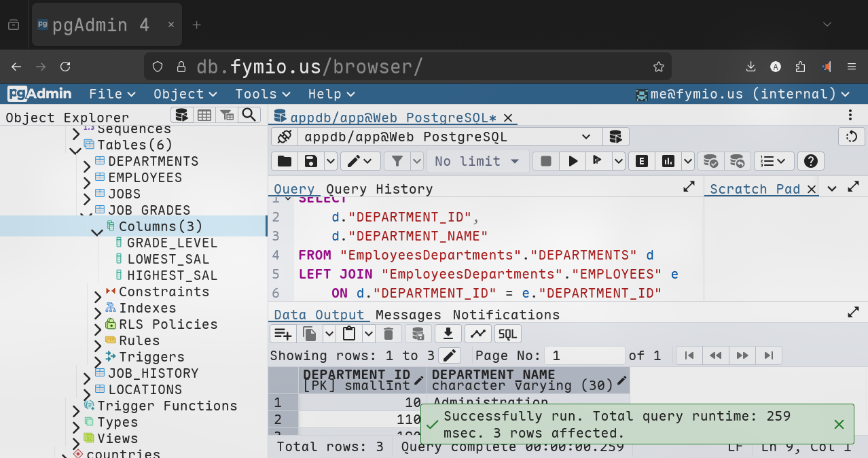Toggle the database connection status icon
The width and height of the screenshot is (868, 458).
pyautogui.click(x=285, y=137)
